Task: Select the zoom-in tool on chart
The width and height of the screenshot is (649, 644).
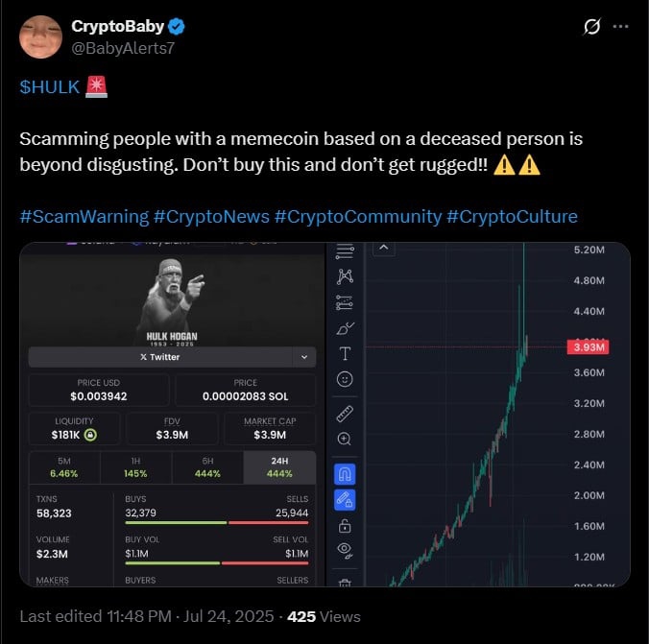Action: pyautogui.click(x=346, y=439)
